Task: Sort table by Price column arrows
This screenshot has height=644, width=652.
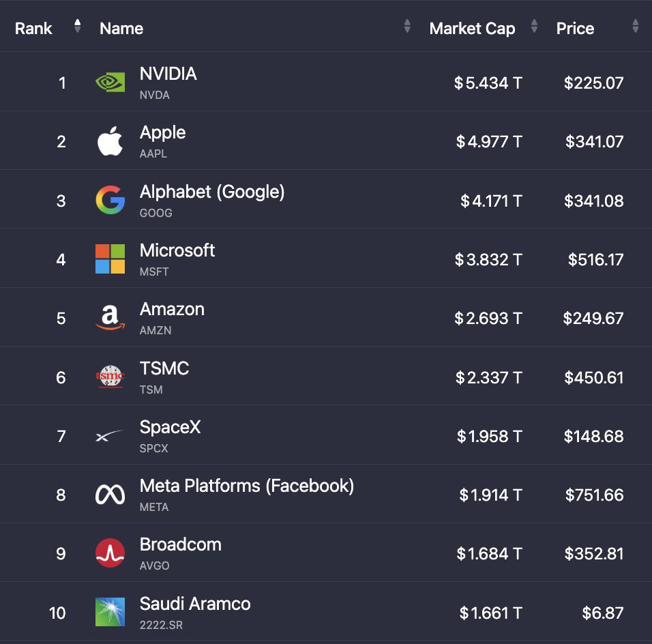Action: coord(636,26)
